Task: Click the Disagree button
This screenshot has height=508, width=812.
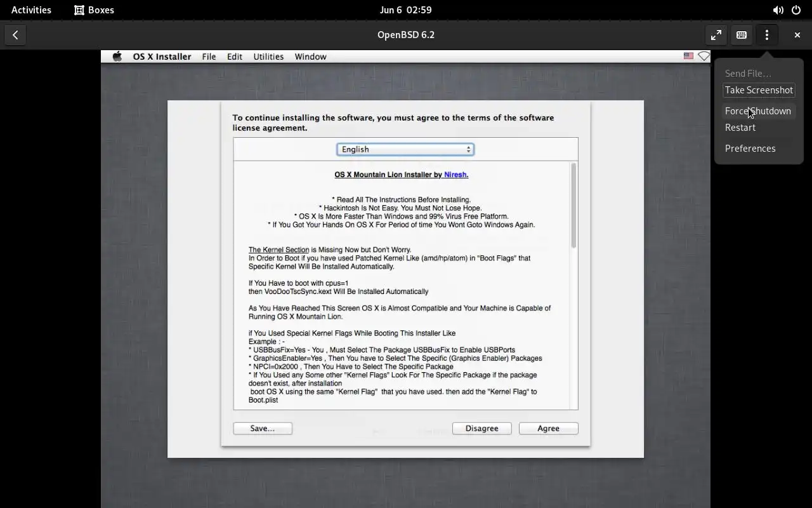Action: (481, 429)
